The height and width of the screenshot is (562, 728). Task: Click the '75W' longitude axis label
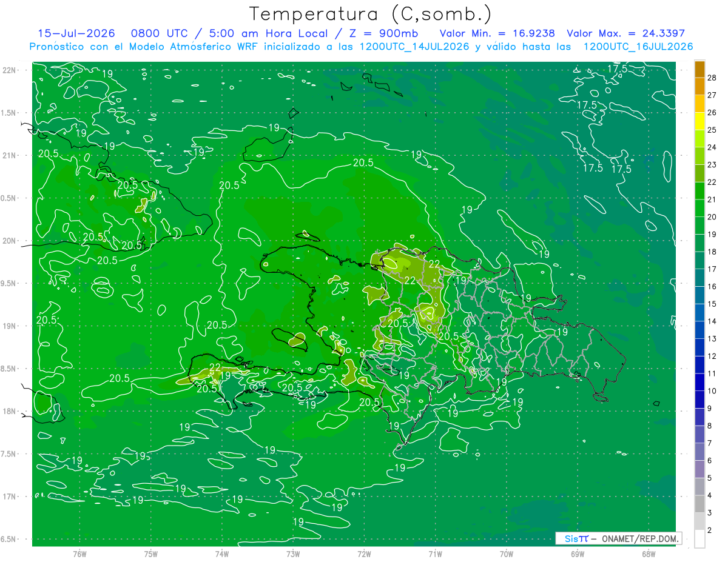(x=151, y=554)
